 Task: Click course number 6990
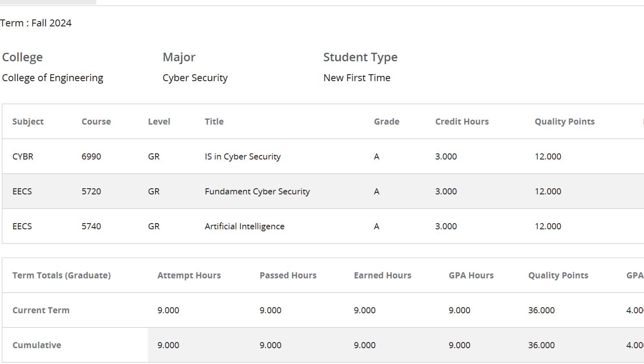(x=91, y=157)
